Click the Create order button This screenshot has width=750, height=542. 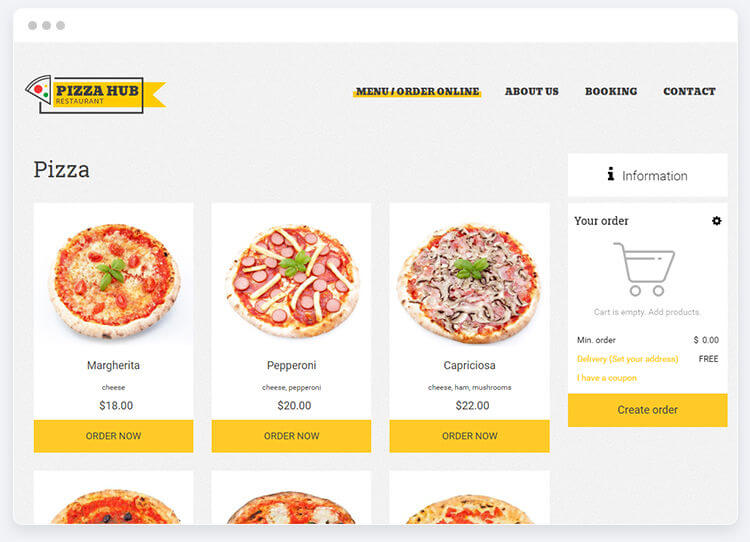coord(648,410)
